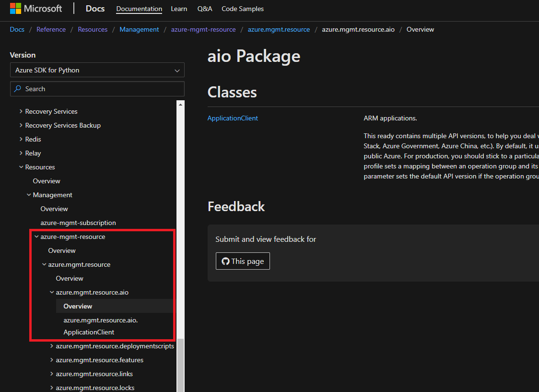Click the ARM applications description text
This screenshot has width=539, height=392.
tap(390, 119)
